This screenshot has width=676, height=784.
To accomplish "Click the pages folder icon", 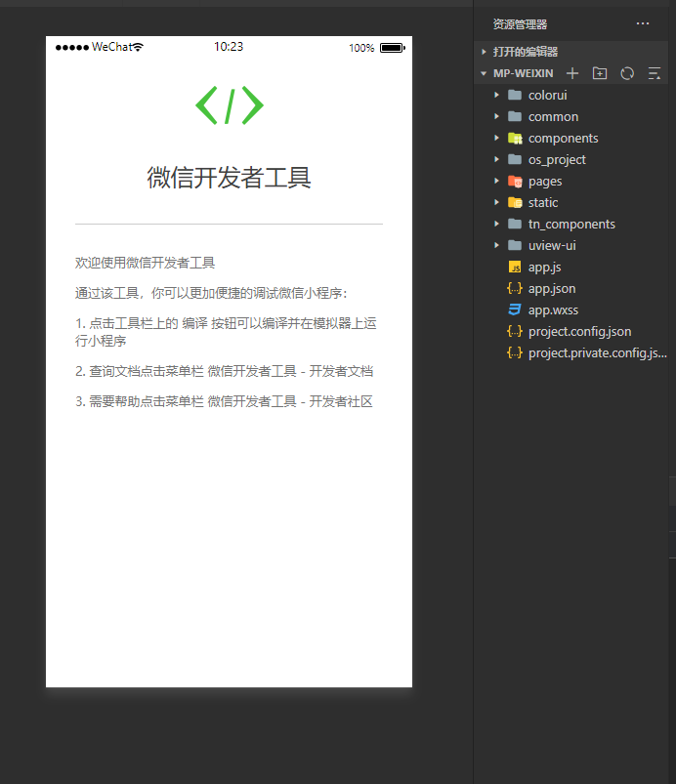I will tap(515, 181).
